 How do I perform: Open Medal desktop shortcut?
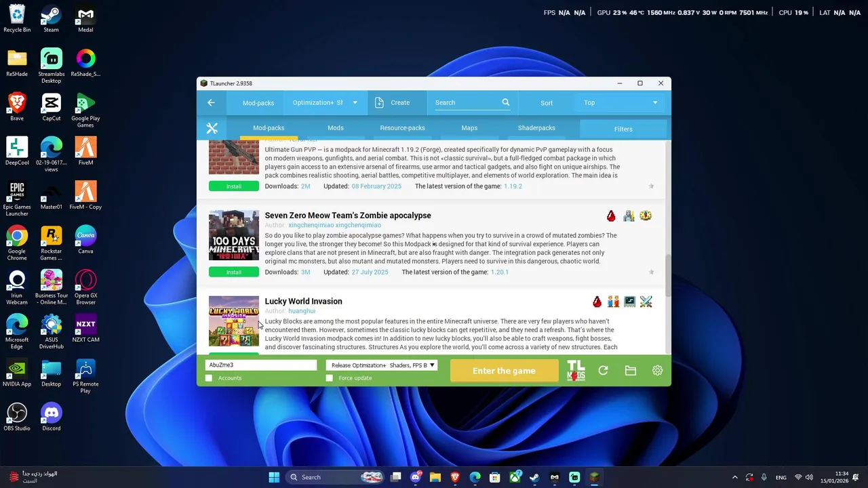tap(85, 18)
